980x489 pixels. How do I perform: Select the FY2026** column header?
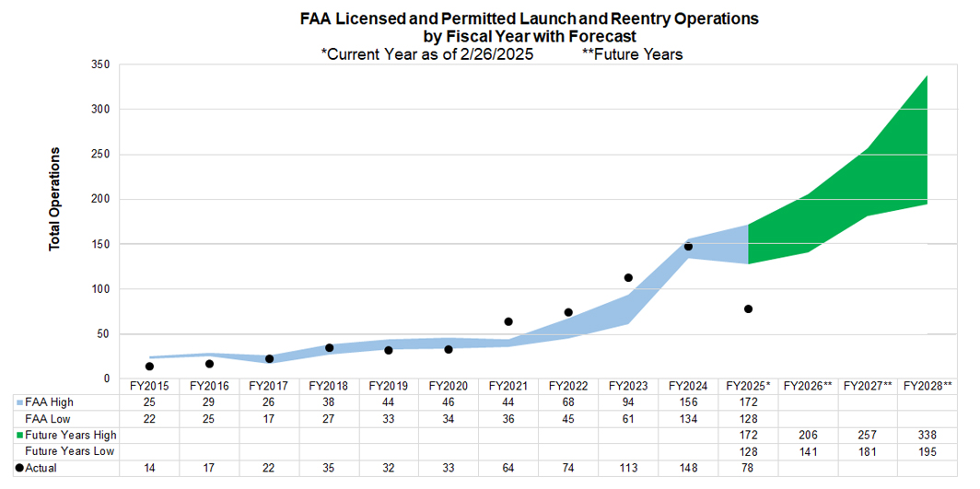point(808,386)
